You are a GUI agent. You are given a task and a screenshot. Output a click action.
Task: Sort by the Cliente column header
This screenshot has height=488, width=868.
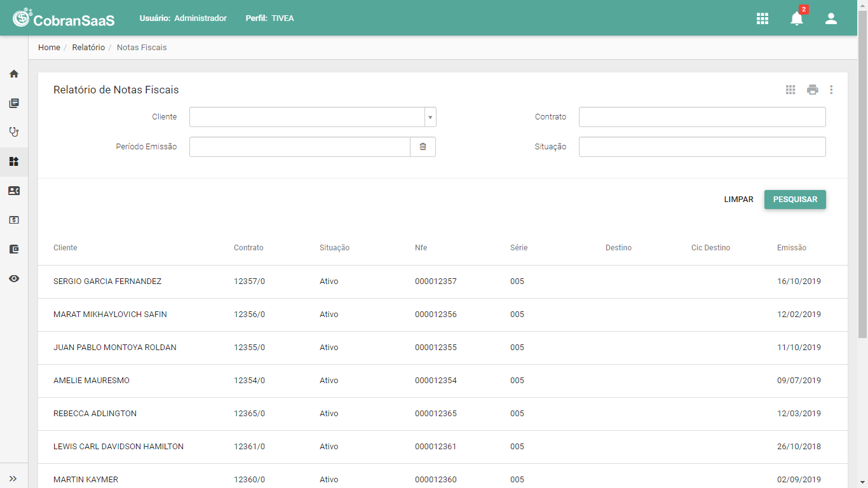[65, 248]
